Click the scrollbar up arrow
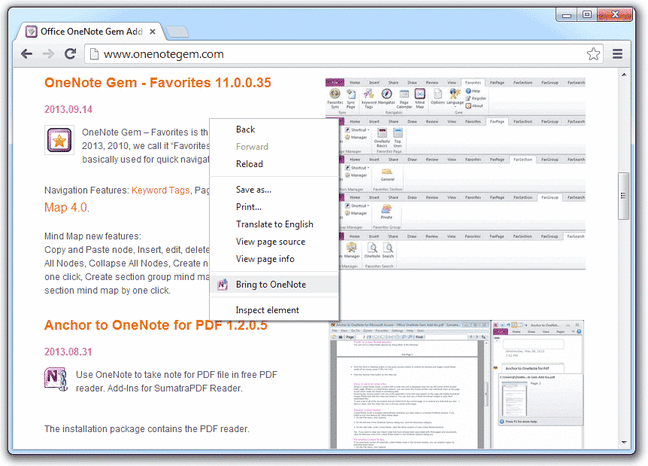Screen dimensions: 648x466 (x=624, y=75)
